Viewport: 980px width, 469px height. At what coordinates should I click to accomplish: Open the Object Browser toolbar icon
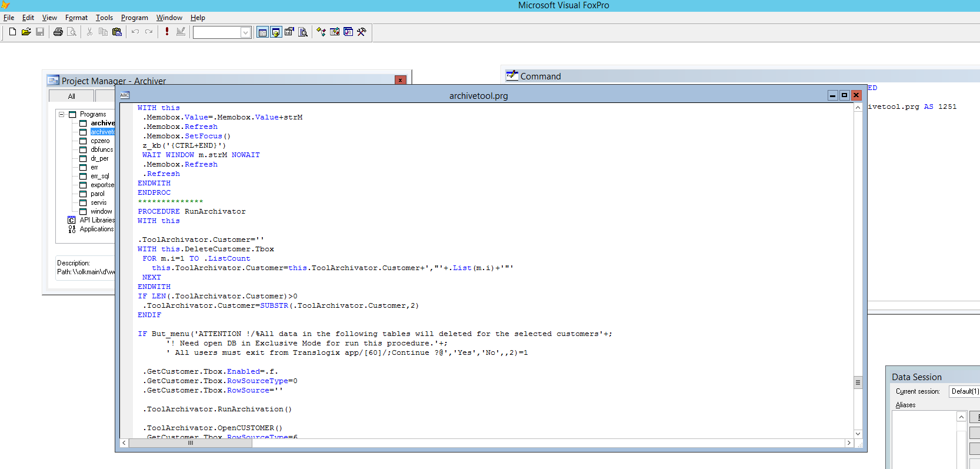pos(335,32)
